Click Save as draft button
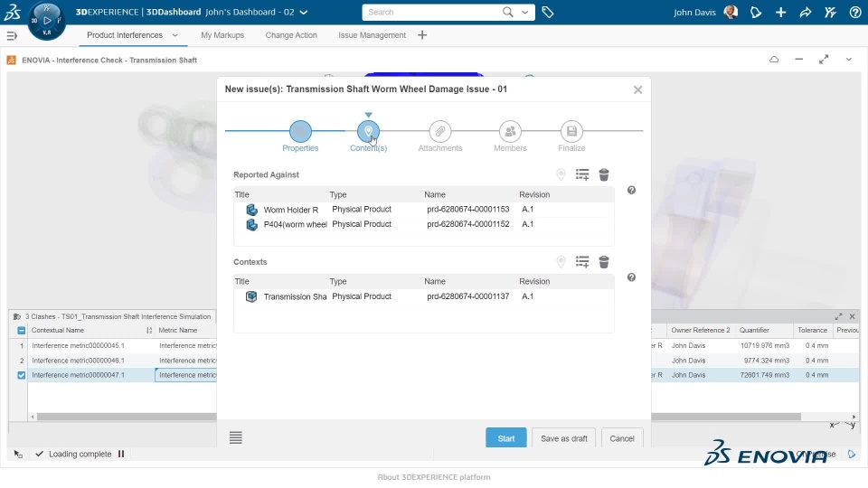The height and width of the screenshot is (488, 868). [563, 438]
